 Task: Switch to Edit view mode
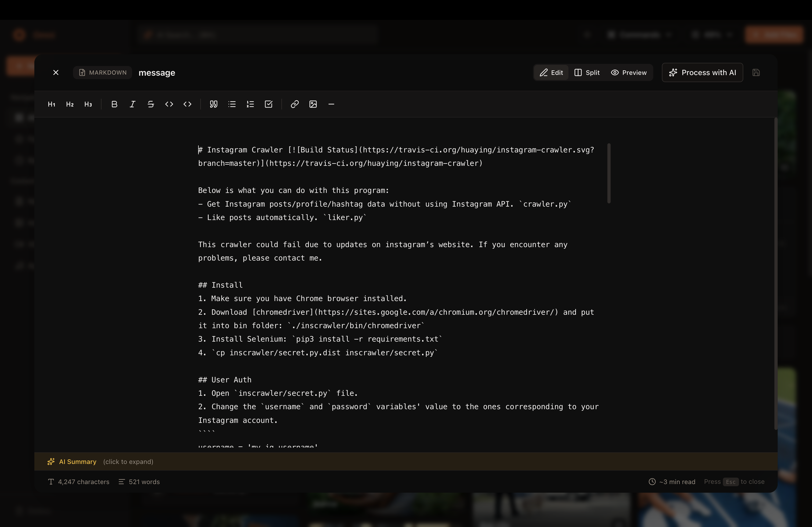click(551, 73)
